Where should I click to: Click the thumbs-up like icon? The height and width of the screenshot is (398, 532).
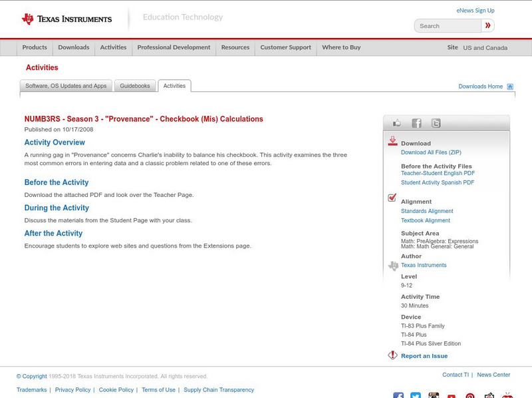tap(397, 123)
